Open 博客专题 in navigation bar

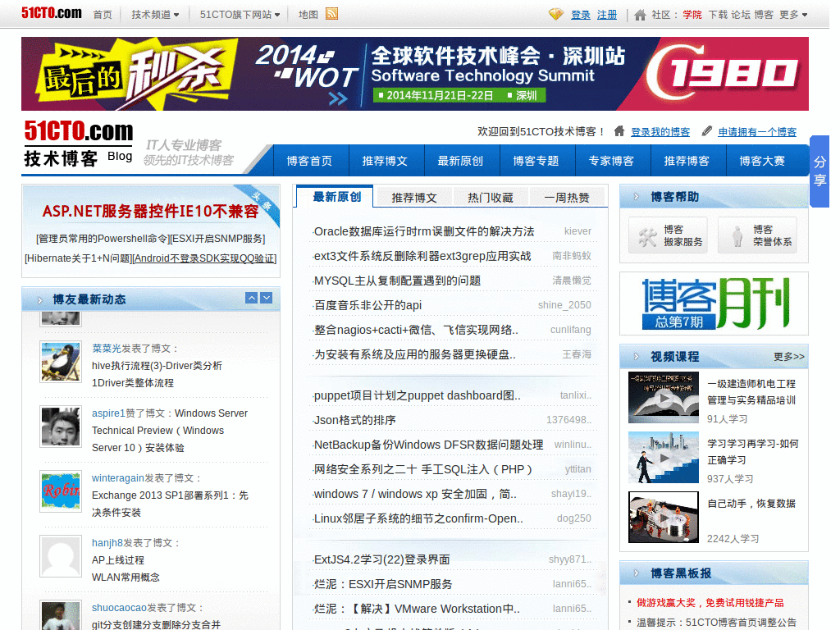tap(536, 161)
